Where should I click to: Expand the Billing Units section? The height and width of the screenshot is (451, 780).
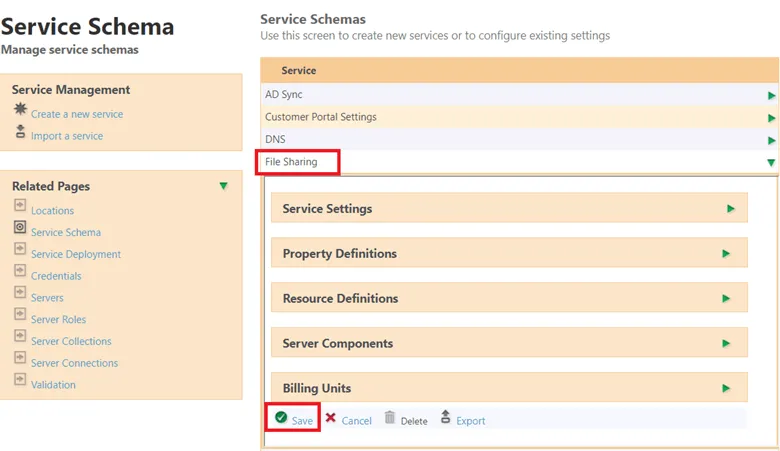729,389
